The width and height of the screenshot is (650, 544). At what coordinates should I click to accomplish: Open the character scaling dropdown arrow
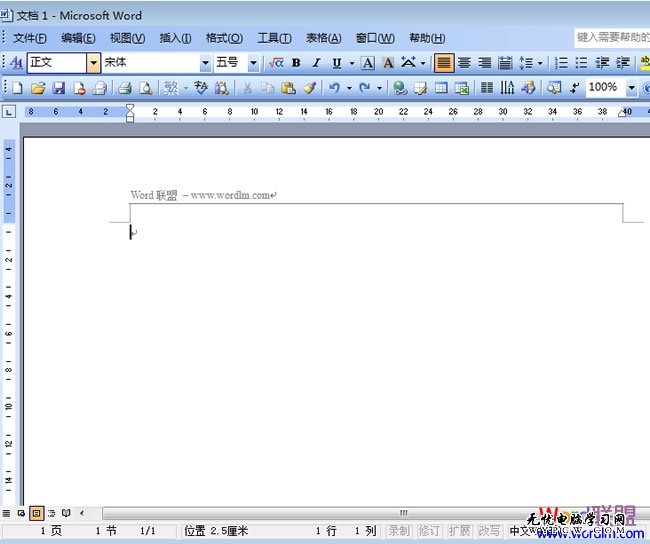(x=423, y=63)
